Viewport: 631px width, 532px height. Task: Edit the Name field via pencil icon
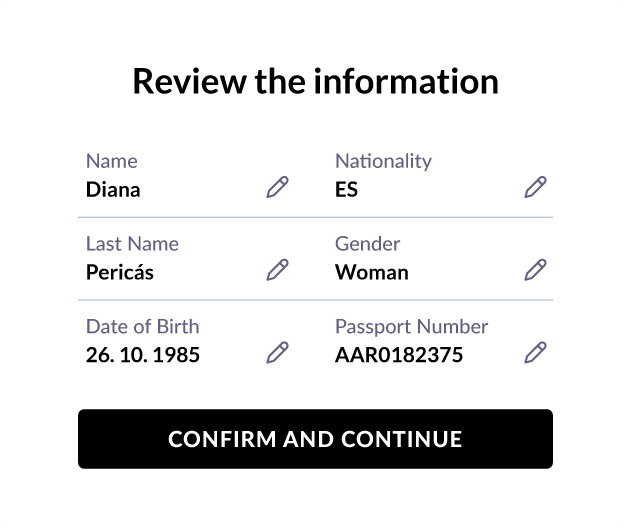coord(278,187)
